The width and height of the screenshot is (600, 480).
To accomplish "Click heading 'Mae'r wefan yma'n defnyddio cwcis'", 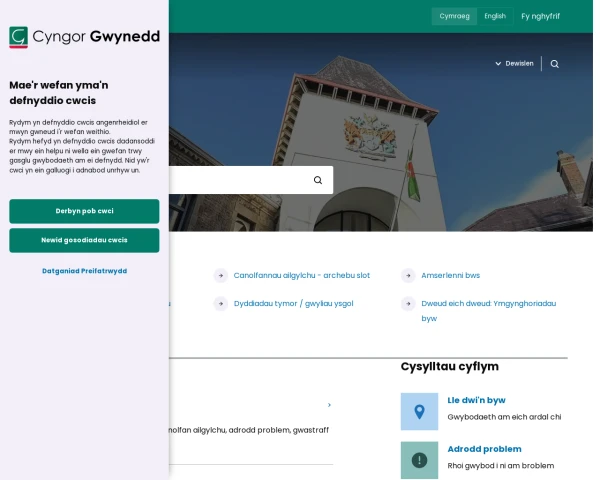I will point(59,93).
